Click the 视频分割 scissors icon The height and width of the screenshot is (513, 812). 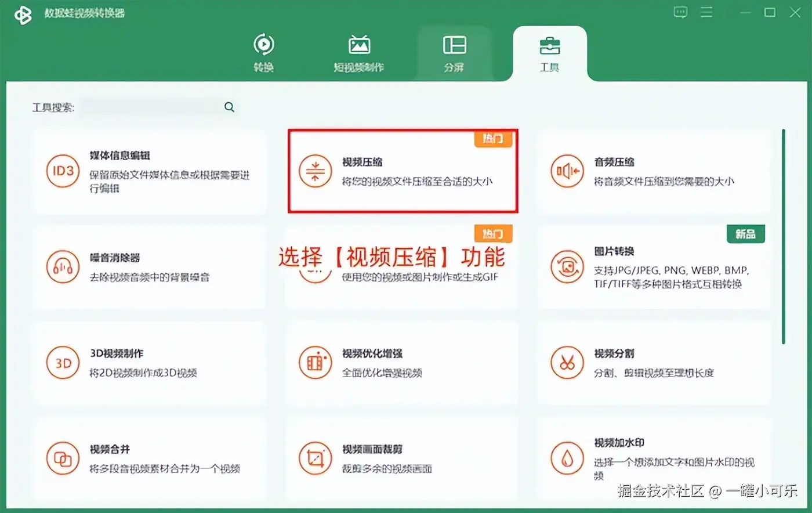click(567, 363)
